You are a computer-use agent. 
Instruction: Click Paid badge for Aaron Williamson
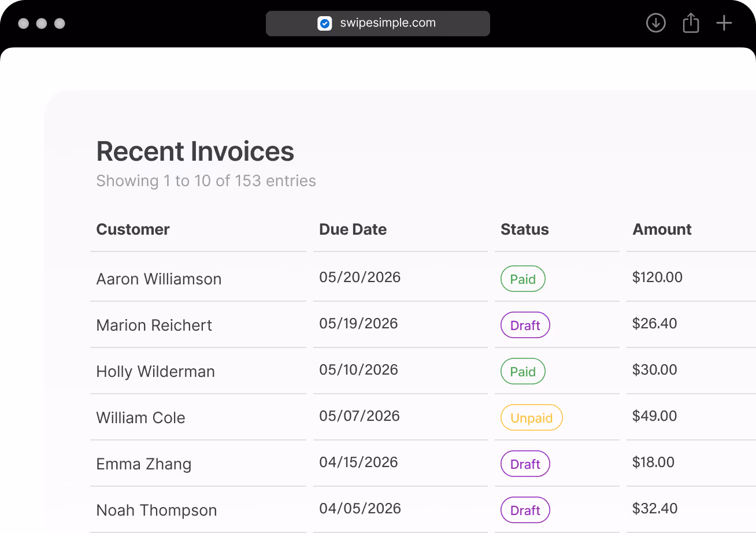click(522, 279)
